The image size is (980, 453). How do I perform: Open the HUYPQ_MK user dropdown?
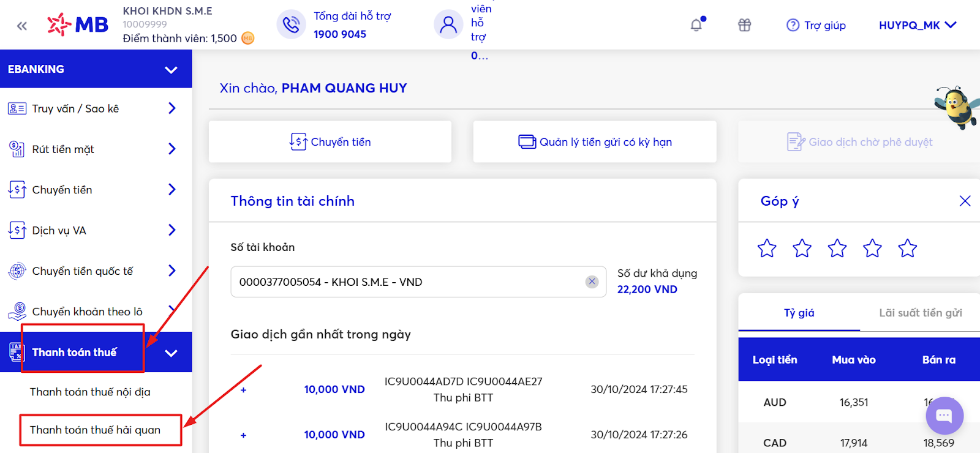[918, 25]
